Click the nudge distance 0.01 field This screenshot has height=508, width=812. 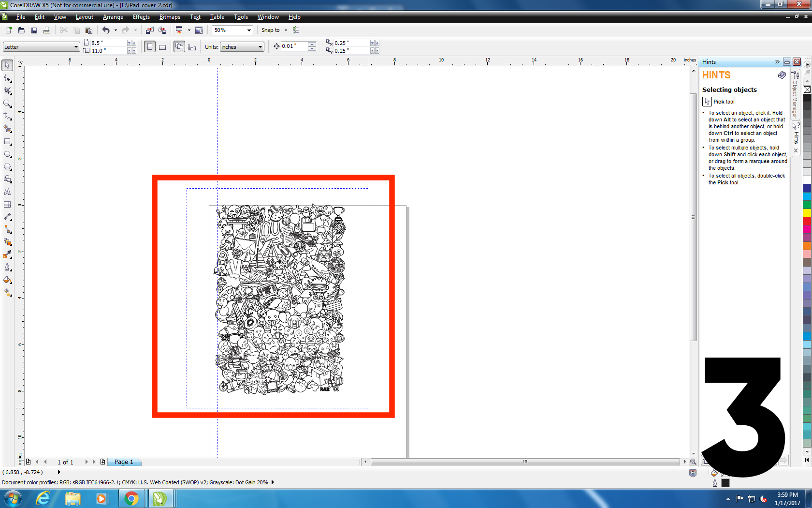click(x=294, y=46)
